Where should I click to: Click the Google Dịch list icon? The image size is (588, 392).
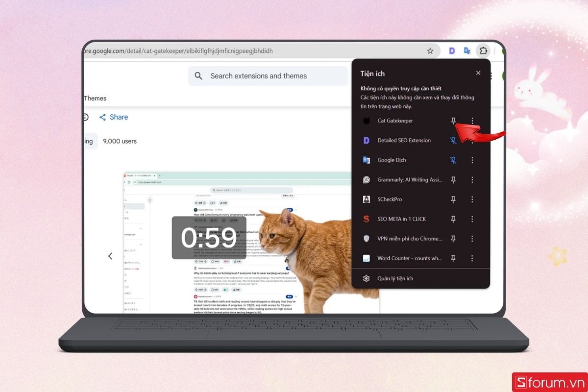pos(366,160)
